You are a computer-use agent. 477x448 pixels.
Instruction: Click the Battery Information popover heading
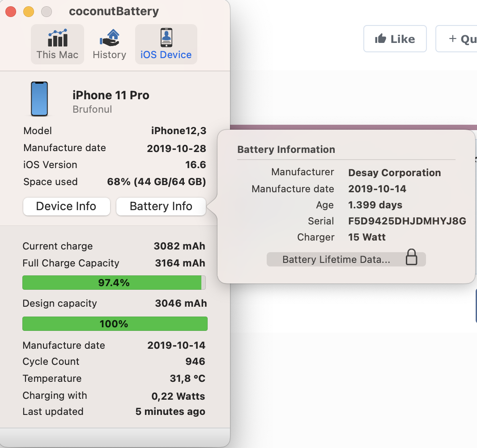tap(286, 149)
